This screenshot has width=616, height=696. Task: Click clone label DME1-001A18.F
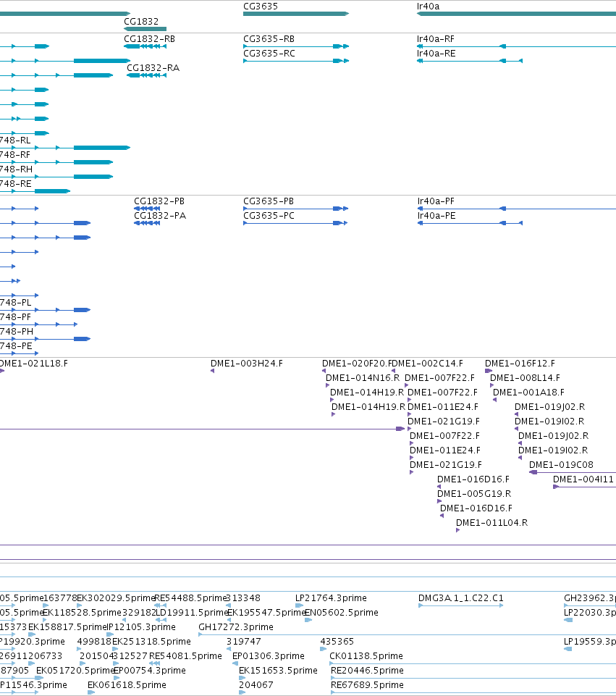click(x=528, y=393)
